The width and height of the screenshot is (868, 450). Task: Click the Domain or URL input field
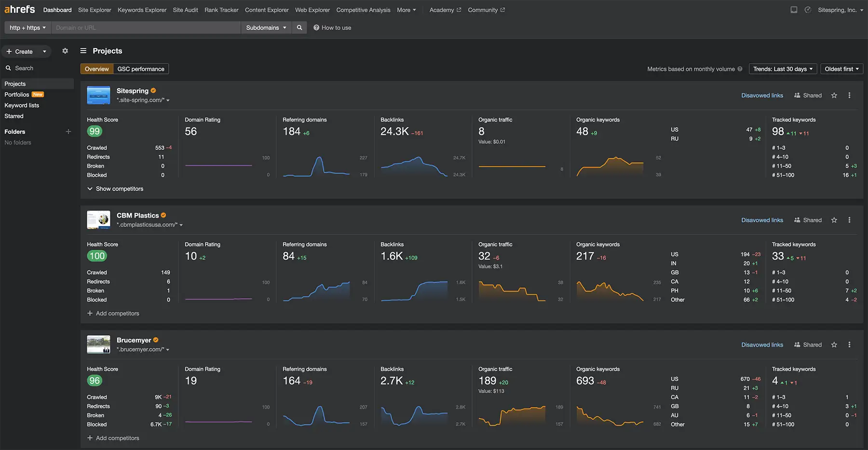click(146, 27)
